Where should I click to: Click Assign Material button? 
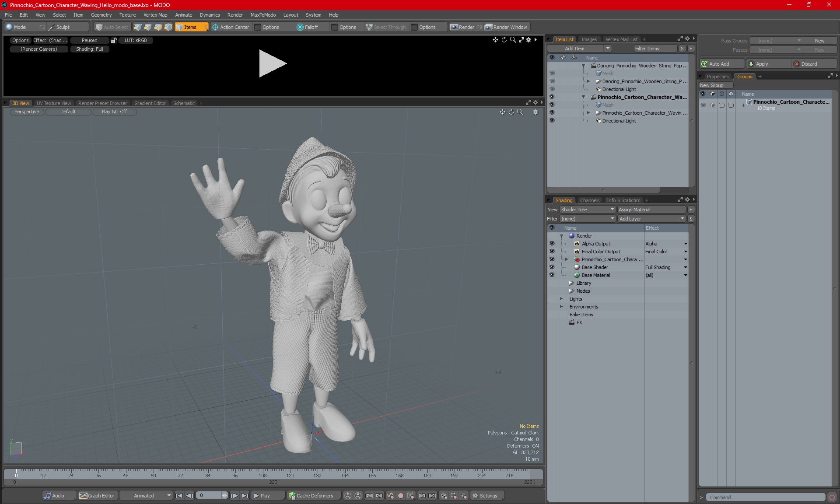click(x=651, y=210)
